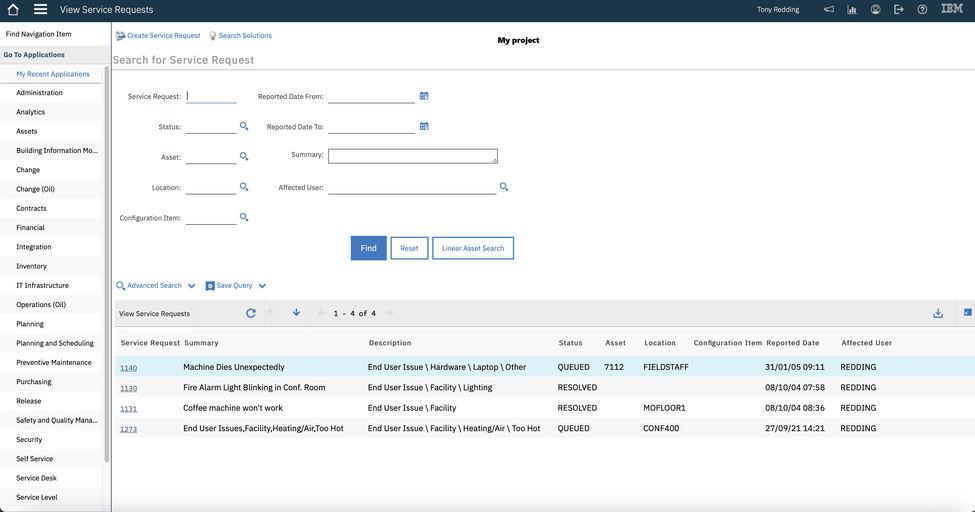Select IT Infrastructure from the navigation menu
975x512 pixels.
[42, 285]
